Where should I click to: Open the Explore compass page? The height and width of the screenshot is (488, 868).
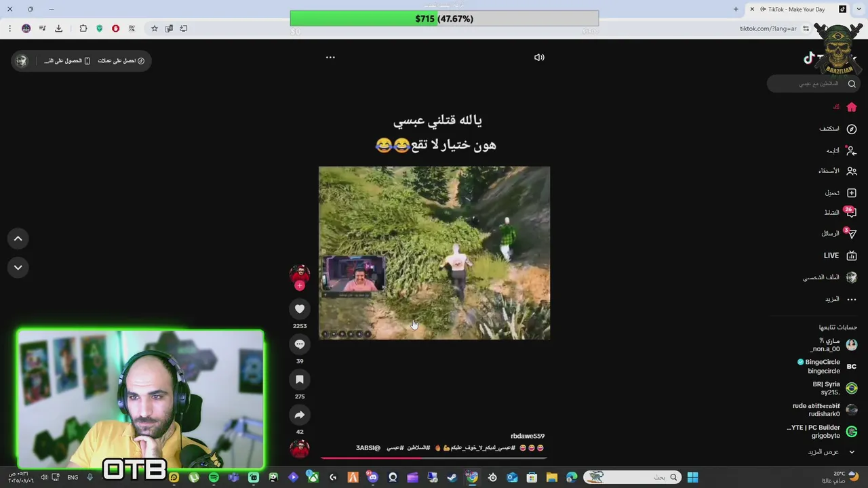pyautogui.click(x=840, y=129)
